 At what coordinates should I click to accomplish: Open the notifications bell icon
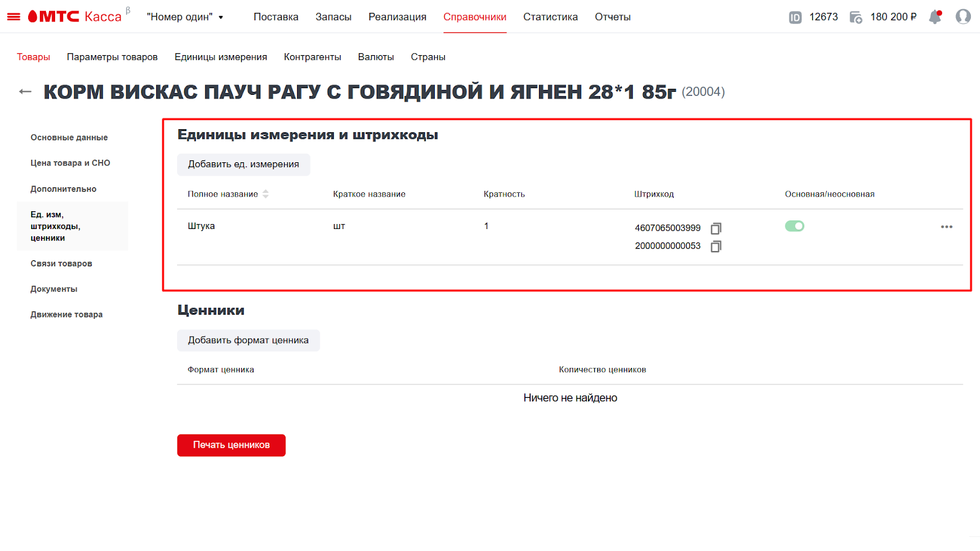[935, 17]
